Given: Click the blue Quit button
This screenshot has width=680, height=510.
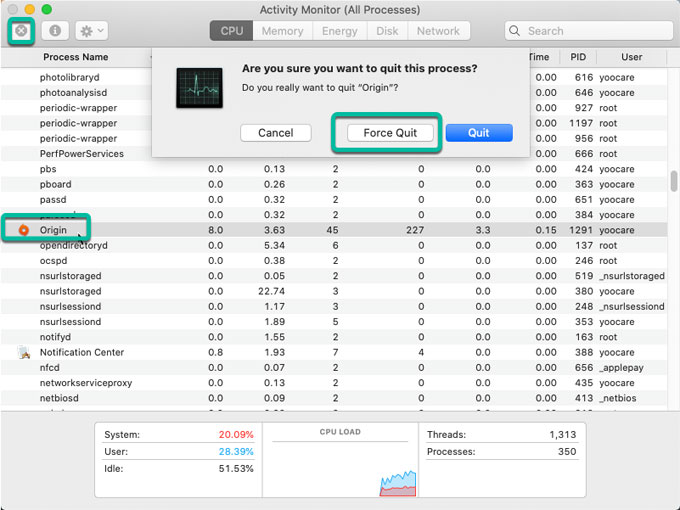Looking at the screenshot, I should (479, 133).
